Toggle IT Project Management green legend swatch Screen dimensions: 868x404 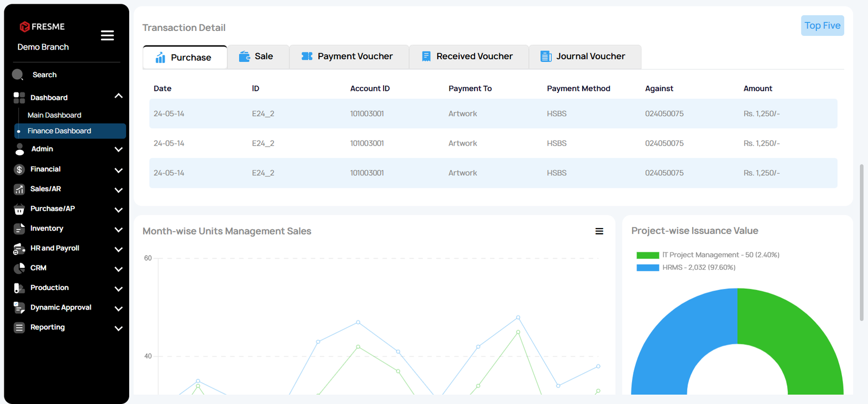(647, 255)
